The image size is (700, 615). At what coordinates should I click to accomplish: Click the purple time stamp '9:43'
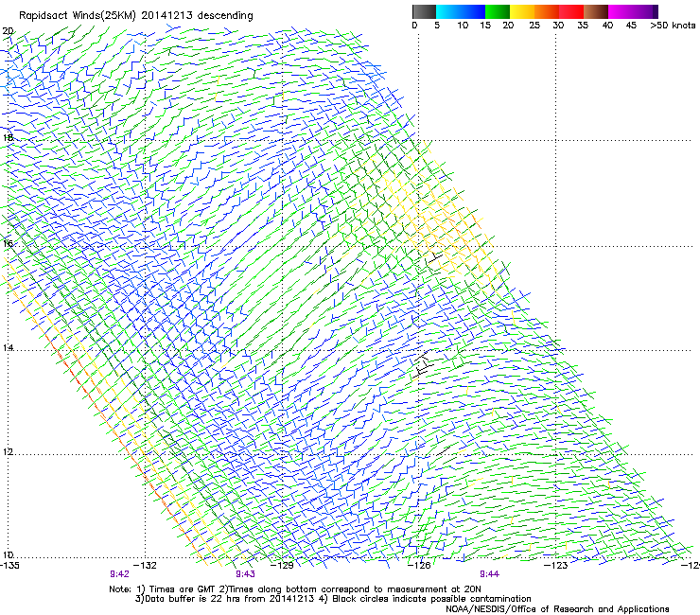(246, 574)
